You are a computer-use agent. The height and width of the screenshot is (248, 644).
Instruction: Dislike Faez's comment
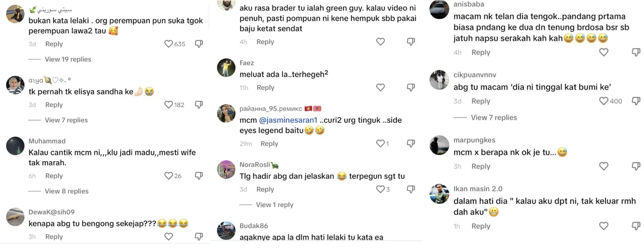tap(410, 87)
